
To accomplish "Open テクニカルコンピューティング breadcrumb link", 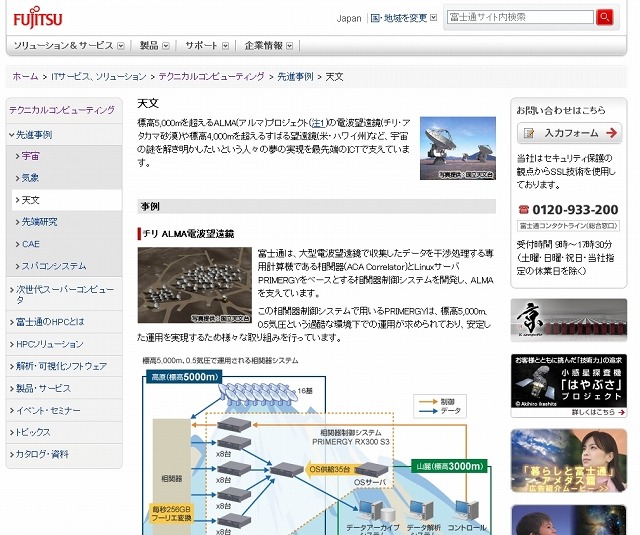I will tap(211, 76).
